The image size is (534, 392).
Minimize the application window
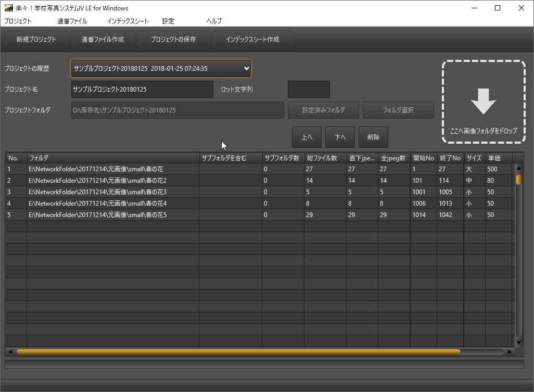(x=474, y=8)
